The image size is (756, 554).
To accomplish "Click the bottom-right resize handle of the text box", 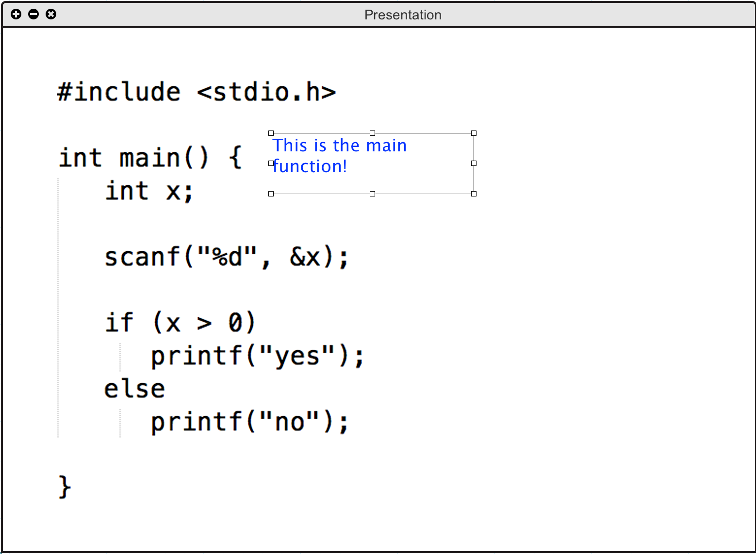I will [474, 194].
